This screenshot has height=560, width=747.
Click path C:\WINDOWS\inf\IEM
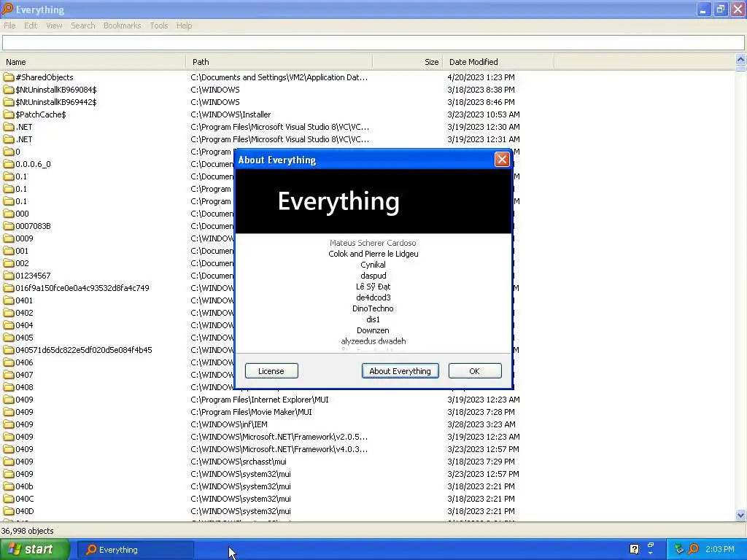click(229, 424)
